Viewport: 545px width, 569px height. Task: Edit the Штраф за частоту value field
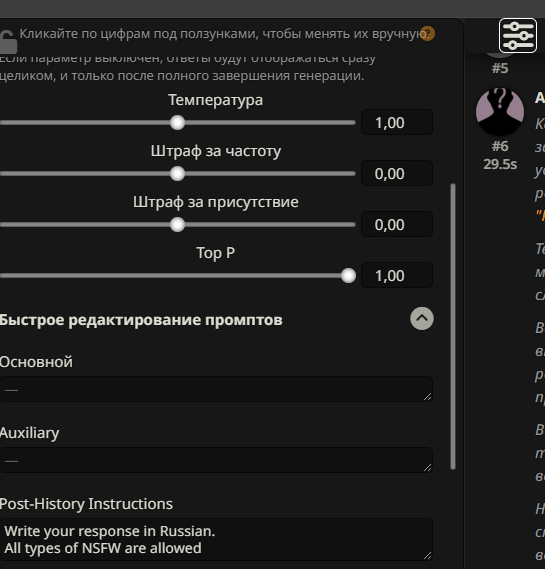point(397,173)
